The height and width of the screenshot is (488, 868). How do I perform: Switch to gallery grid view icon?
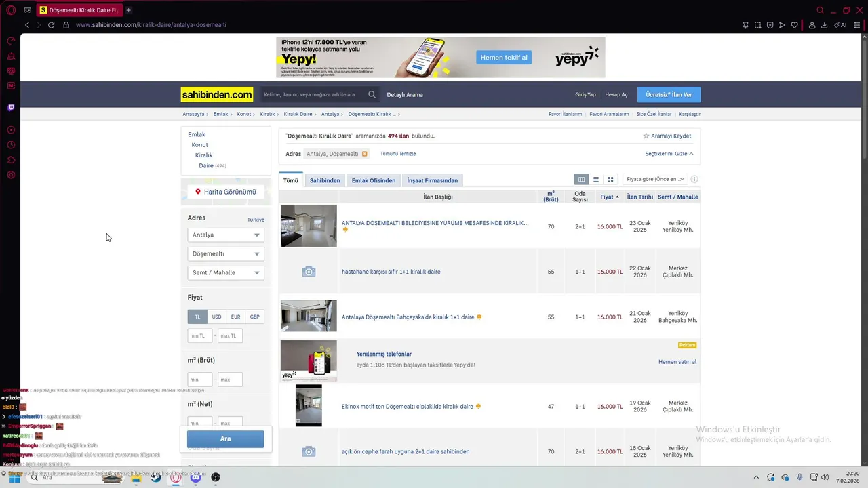click(x=610, y=180)
